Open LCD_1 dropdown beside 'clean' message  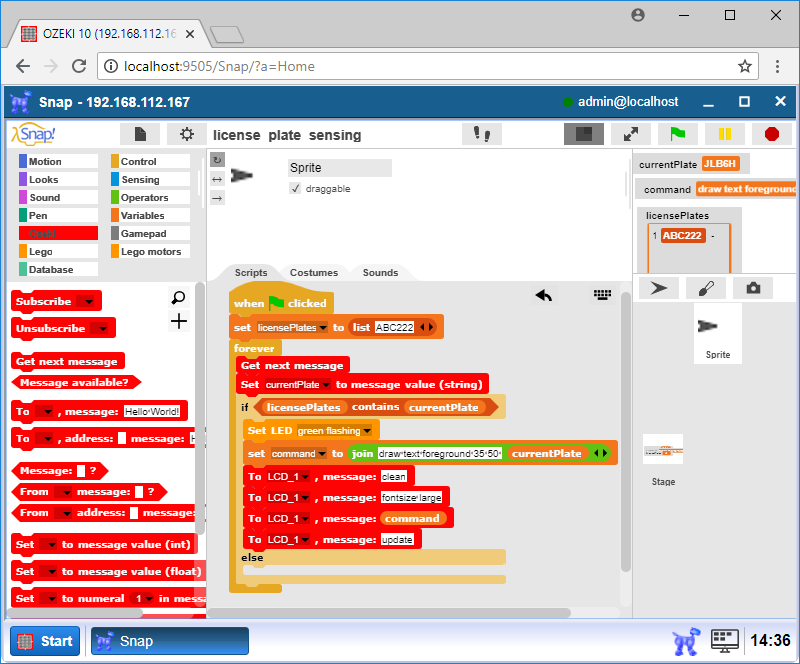pyautogui.click(x=288, y=477)
